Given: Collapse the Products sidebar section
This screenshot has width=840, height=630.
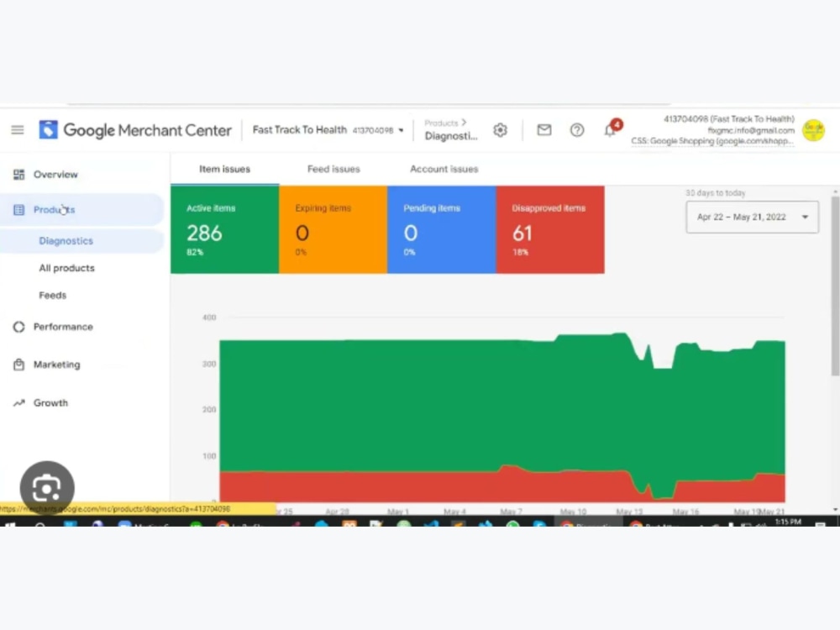Looking at the screenshot, I should pos(81,209).
